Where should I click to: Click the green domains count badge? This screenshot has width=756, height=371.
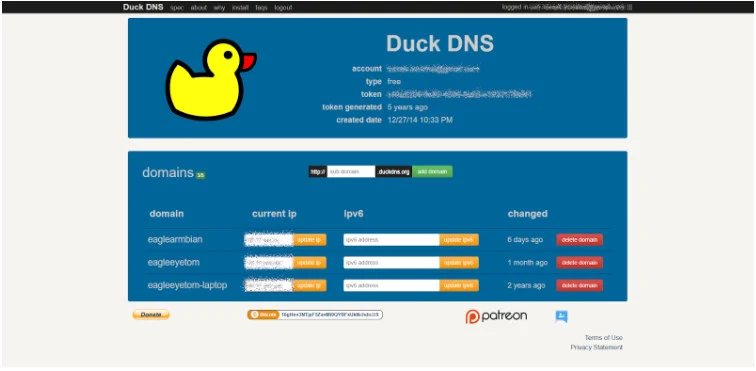pos(201,176)
